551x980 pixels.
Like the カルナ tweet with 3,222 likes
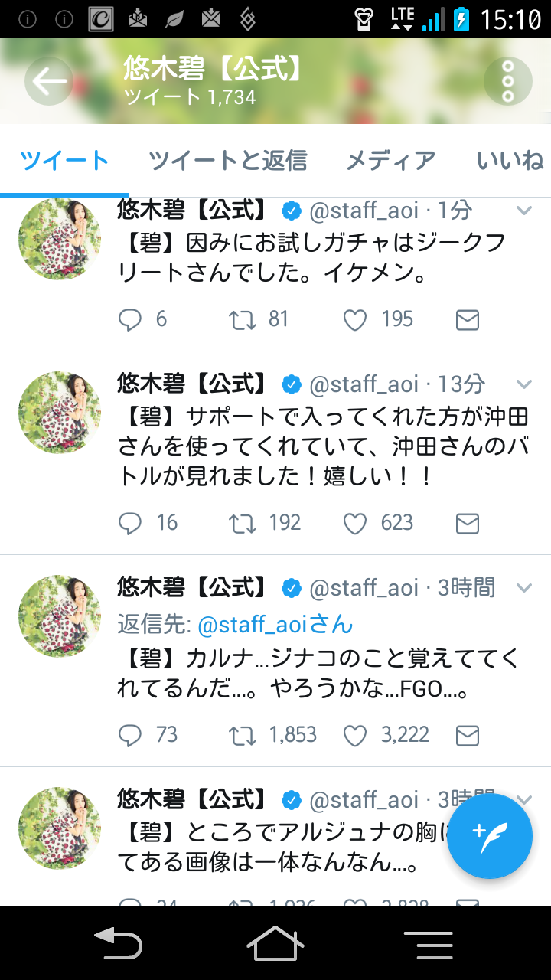355,736
